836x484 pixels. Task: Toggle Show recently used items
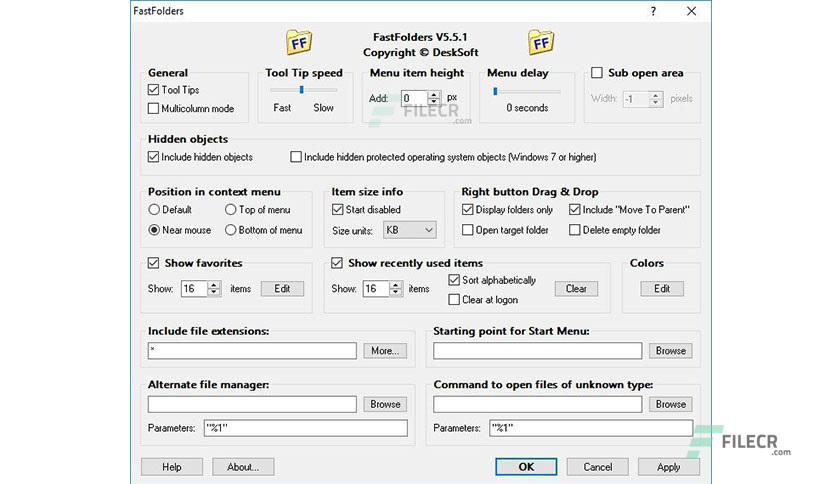337,263
